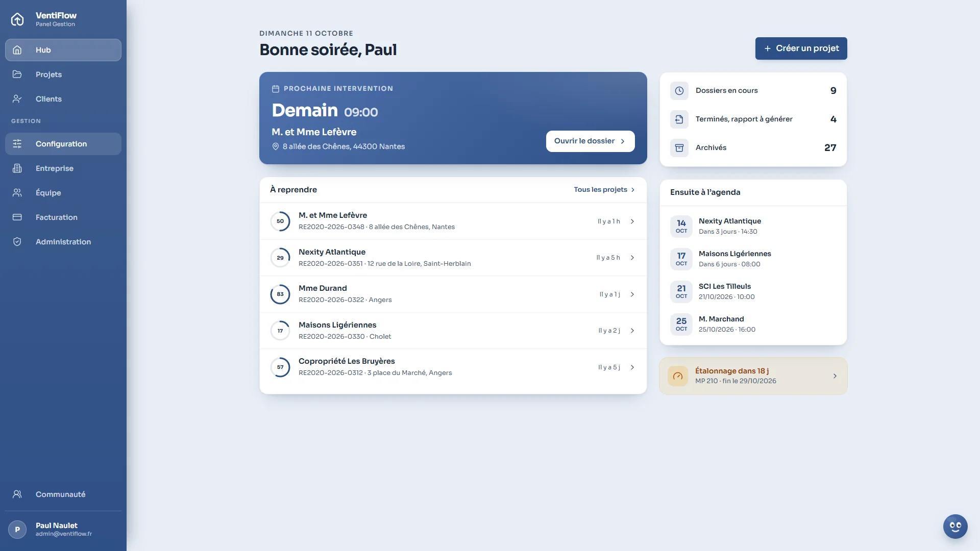Viewport: 980px width, 551px height.
Task: Open chevron on Mme Durand row
Action: point(632,294)
